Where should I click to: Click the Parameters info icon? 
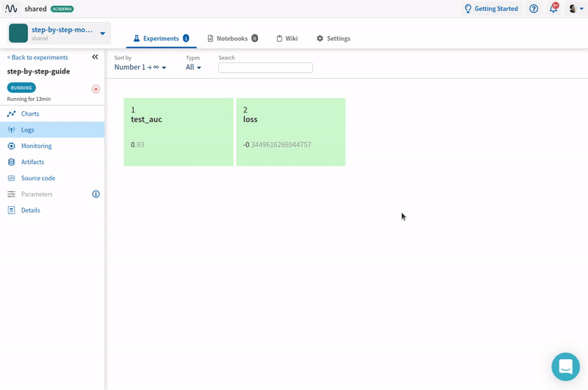[96, 194]
